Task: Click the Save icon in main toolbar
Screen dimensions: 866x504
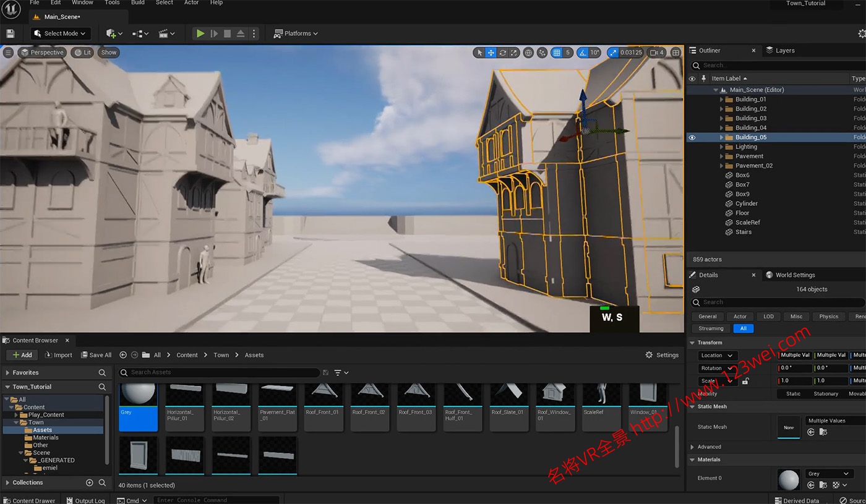Action: 10,33
